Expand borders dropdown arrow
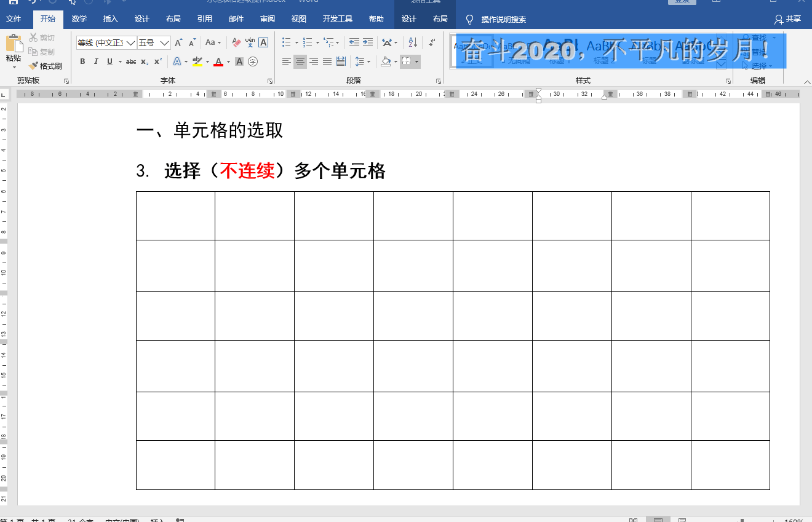This screenshot has height=522, width=812. coord(417,61)
